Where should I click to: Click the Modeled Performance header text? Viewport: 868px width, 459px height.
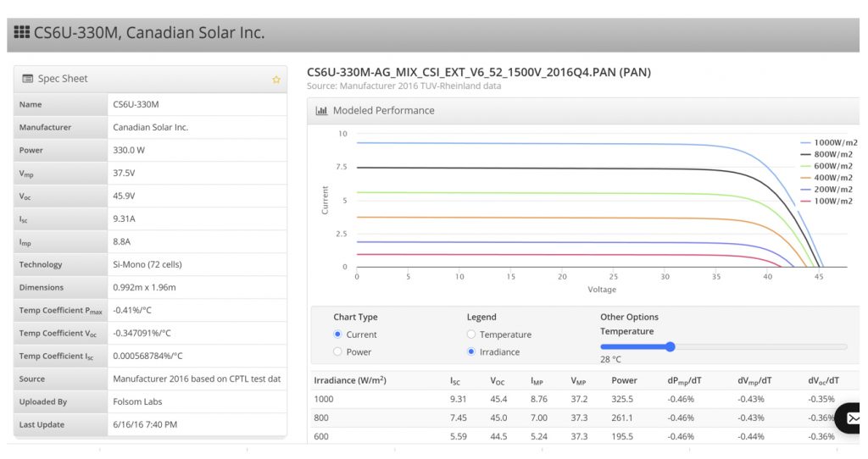point(384,111)
